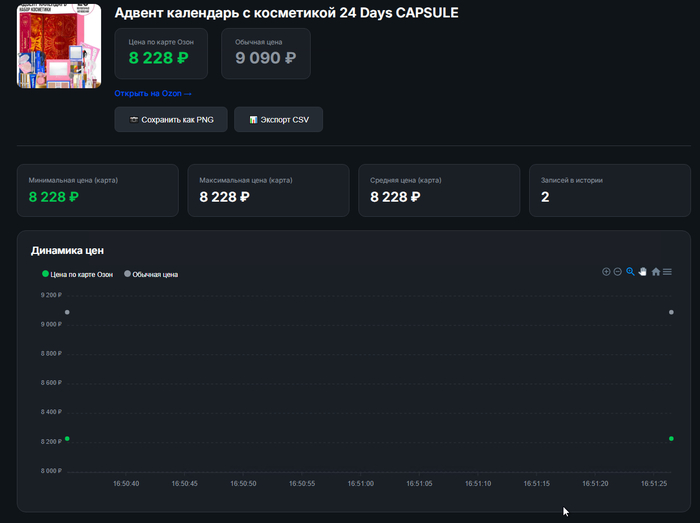
Task: Toggle 'Цена по карте Озон' legend series
Action: (77, 274)
